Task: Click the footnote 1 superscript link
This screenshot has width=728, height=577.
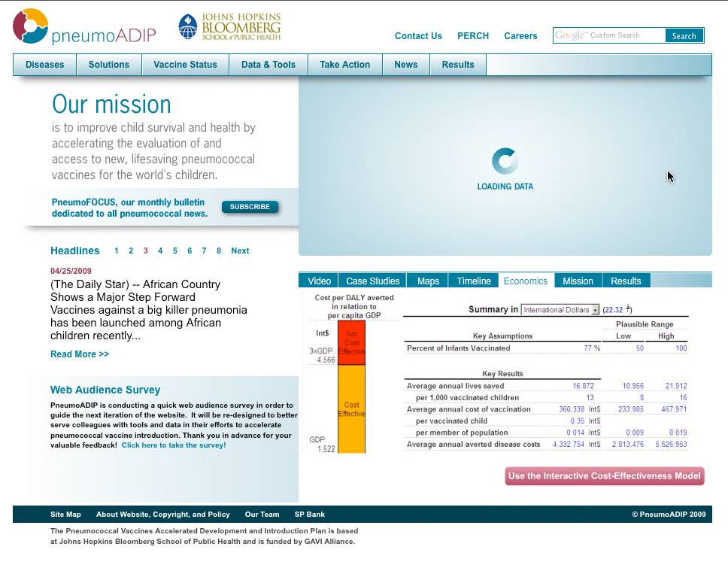Action: [627, 308]
